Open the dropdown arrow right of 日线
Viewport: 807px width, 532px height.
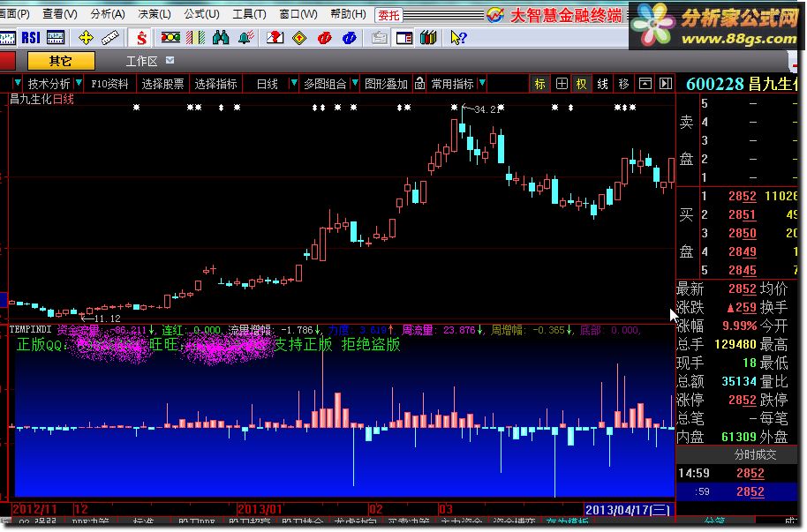pos(293,82)
